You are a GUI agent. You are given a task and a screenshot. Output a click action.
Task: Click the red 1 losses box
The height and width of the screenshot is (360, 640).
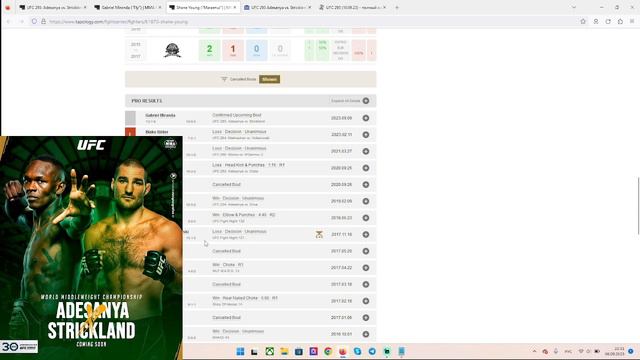233,50
